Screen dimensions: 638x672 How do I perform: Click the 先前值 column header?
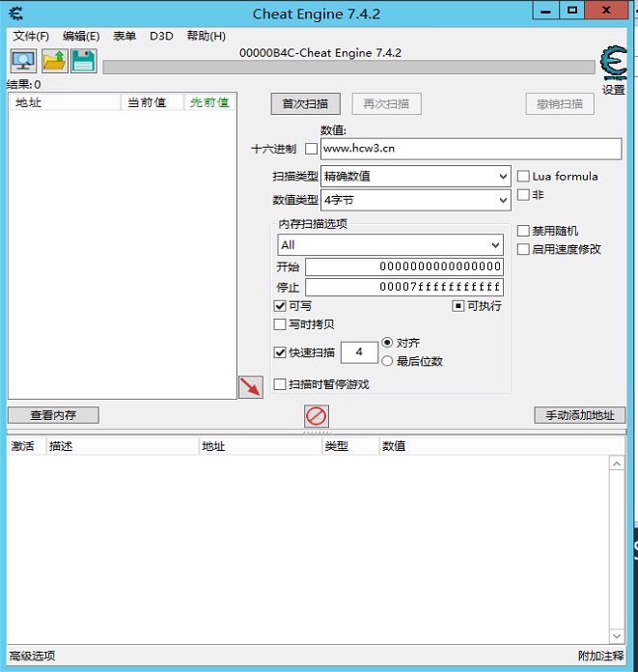(x=209, y=102)
